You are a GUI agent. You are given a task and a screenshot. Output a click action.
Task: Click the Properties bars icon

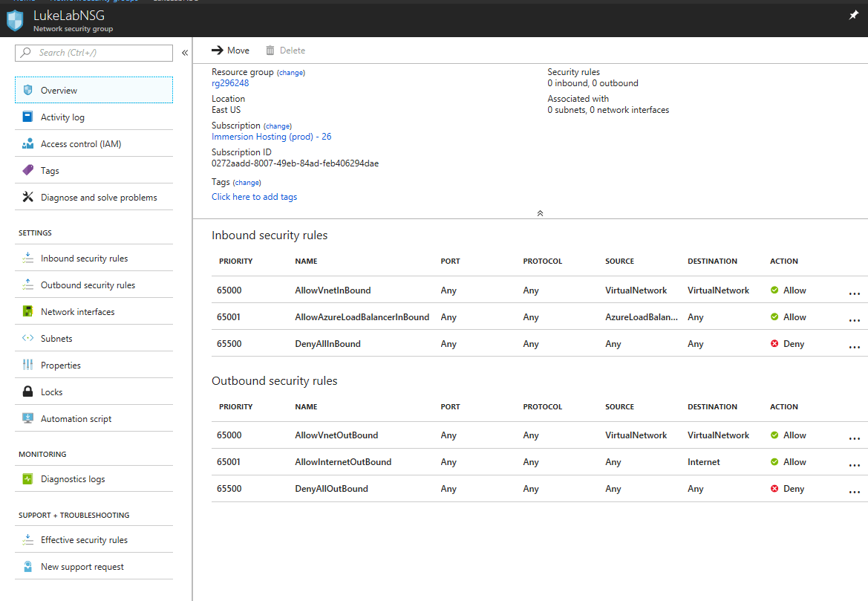(x=27, y=365)
